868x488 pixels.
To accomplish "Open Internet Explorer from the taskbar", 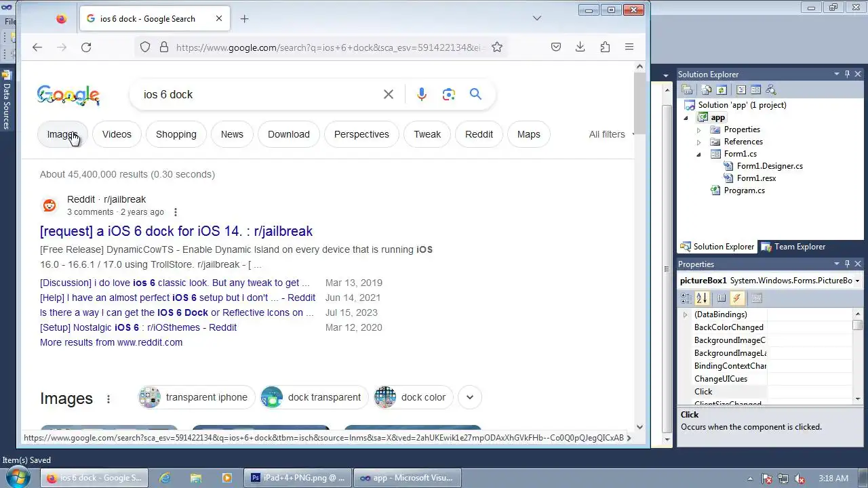I will point(165,478).
